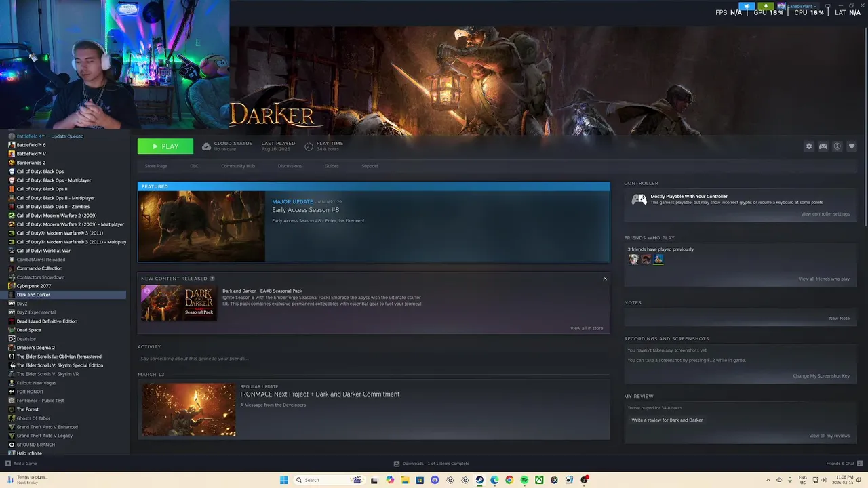
Task: Open third friend avatar with green underline
Action: pos(658,259)
